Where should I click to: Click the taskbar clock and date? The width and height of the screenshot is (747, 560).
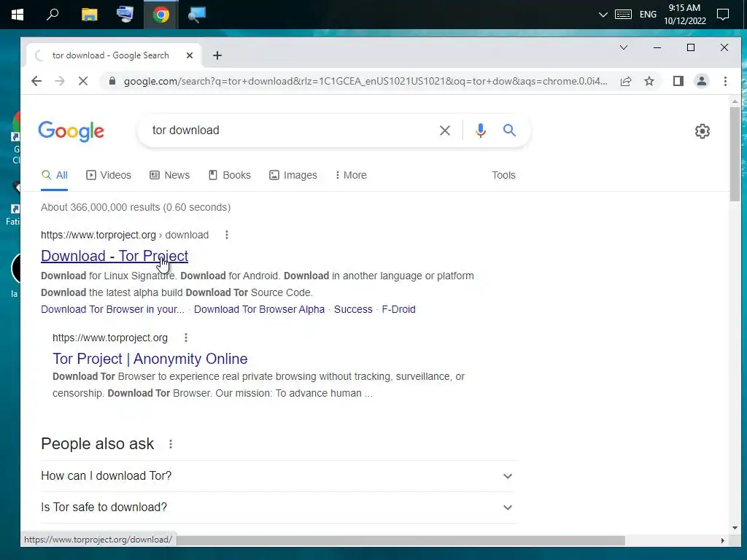point(684,15)
